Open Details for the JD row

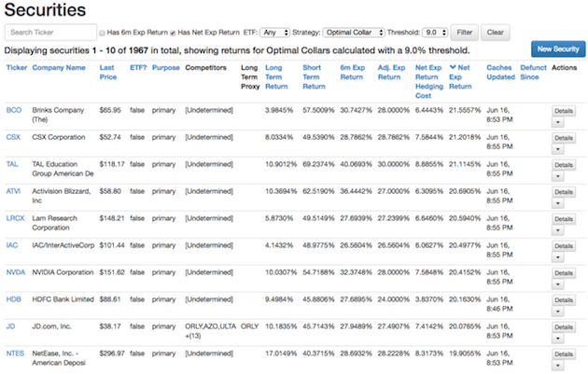pyautogui.click(x=564, y=326)
